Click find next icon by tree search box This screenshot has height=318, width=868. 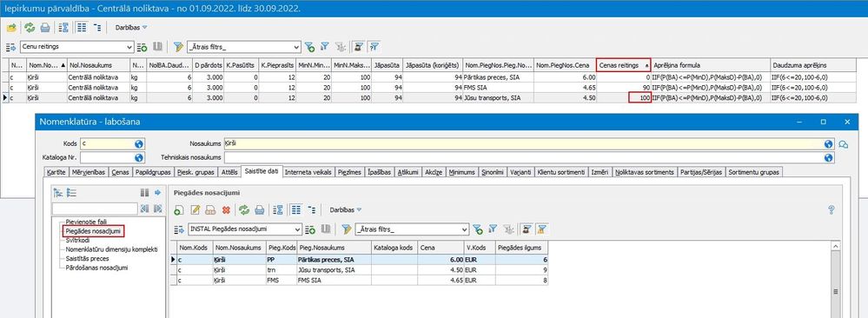tap(158, 209)
